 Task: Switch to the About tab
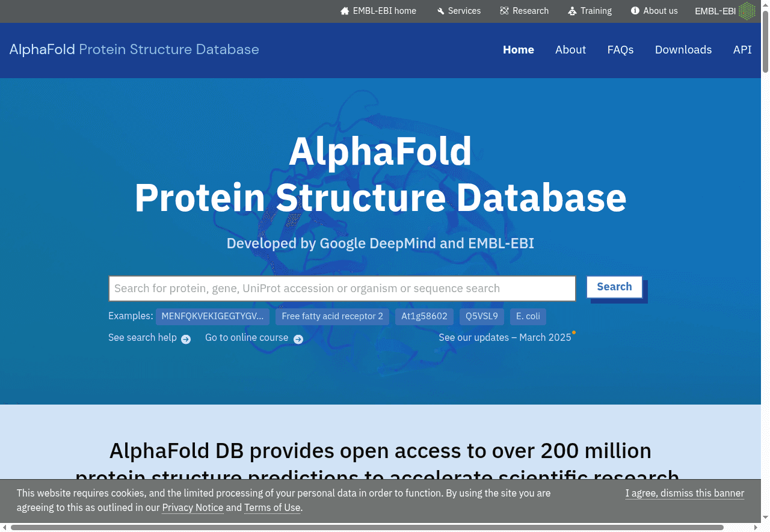[570, 50]
